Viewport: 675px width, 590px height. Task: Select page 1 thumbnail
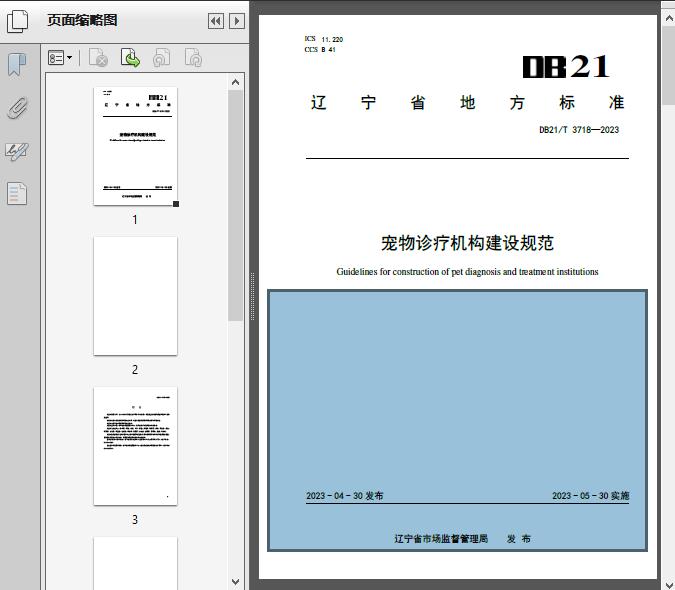(135, 146)
